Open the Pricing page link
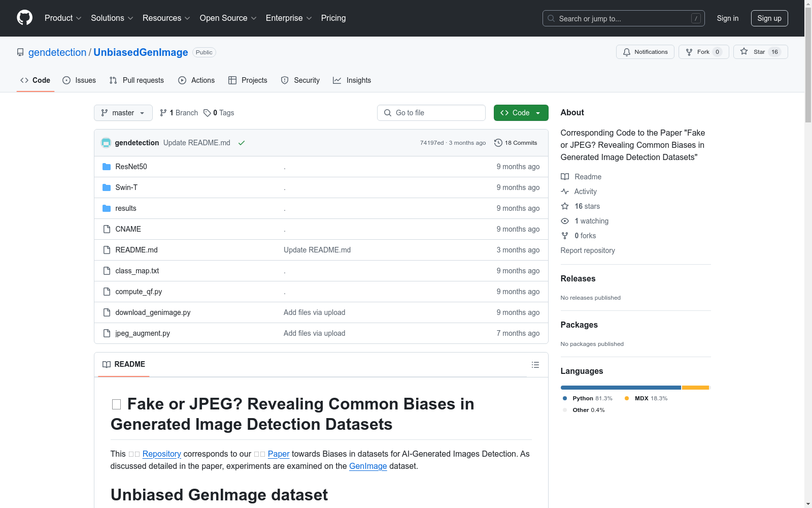 point(333,18)
